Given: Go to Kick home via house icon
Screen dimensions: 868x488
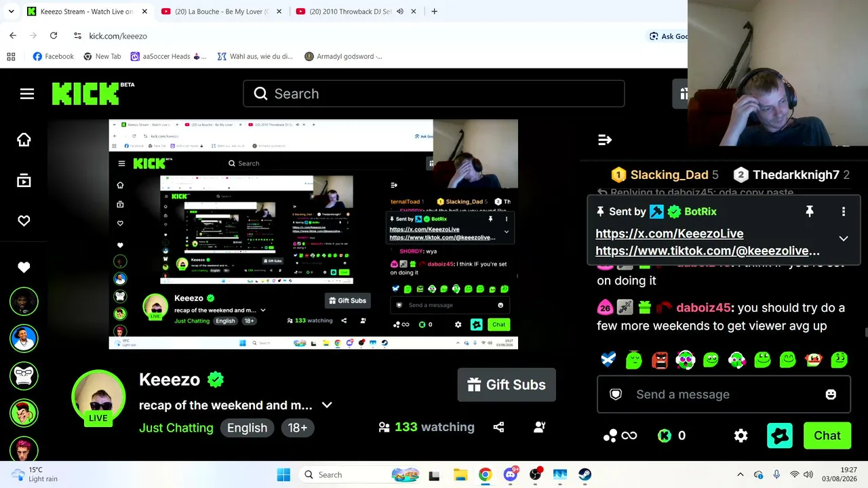Looking at the screenshot, I should tap(24, 140).
